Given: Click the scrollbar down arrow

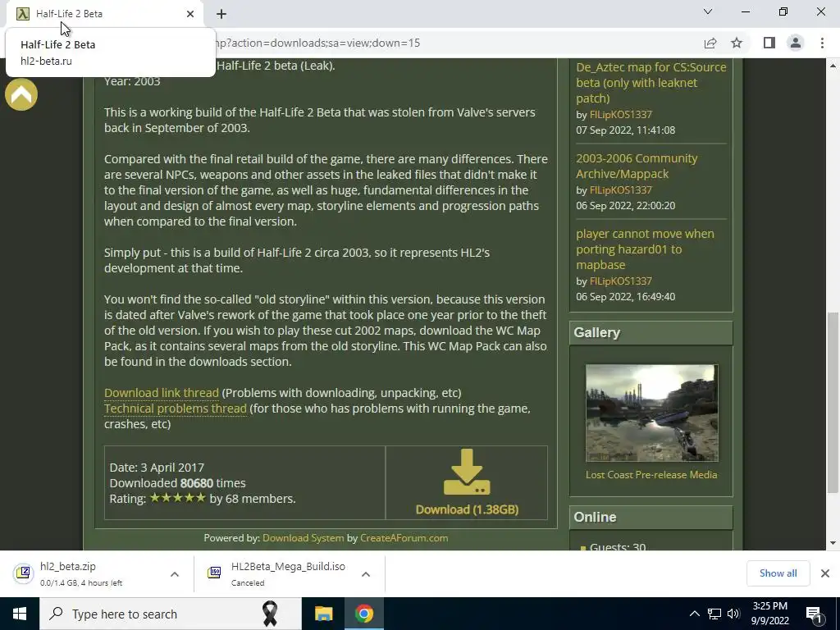Looking at the screenshot, I should (x=833, y=543).
